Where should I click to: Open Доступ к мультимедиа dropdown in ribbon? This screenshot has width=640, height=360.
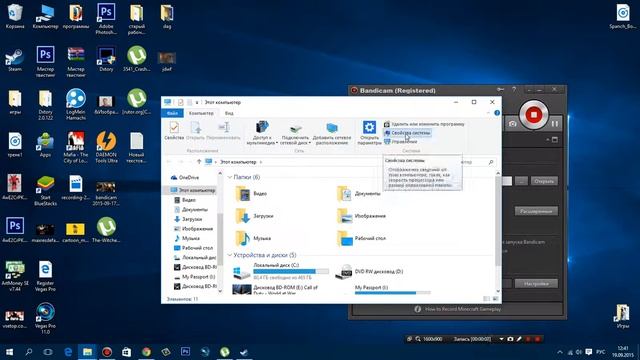(262, 133)
